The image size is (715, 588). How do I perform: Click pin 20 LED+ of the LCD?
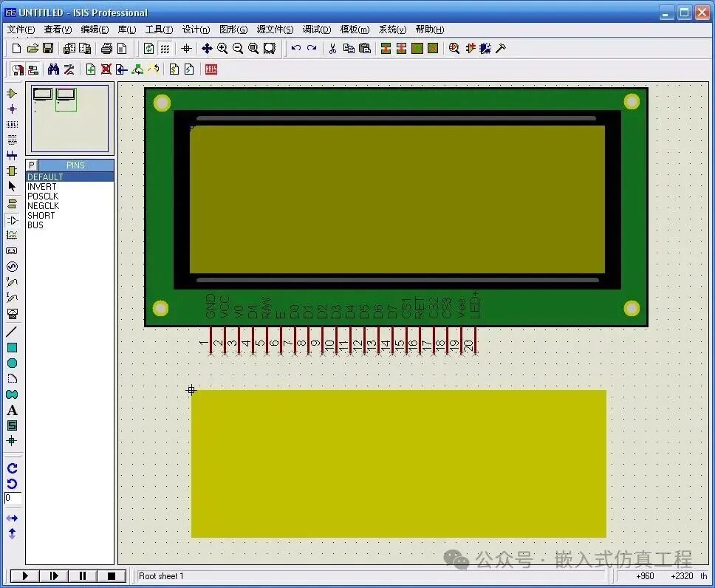coord(475,341)
